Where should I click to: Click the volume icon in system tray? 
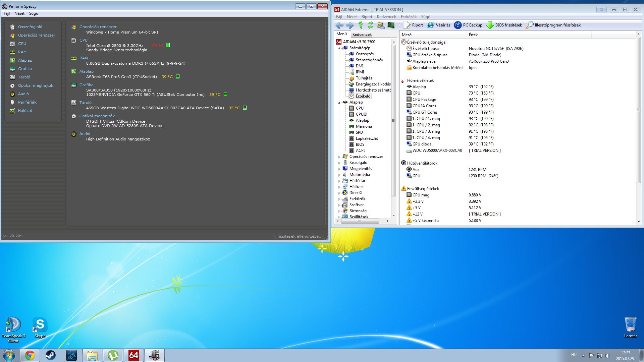(x=607, y=356)
